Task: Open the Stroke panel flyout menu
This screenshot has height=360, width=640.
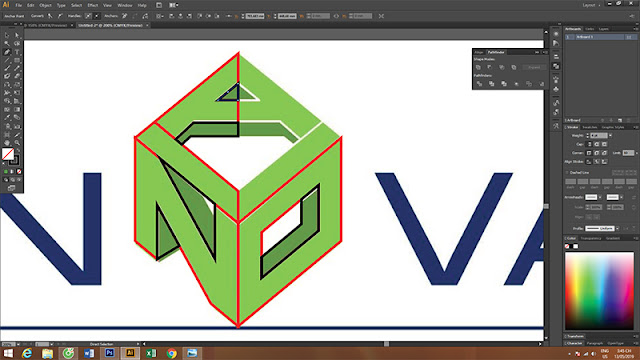Action: click(636, 127)
